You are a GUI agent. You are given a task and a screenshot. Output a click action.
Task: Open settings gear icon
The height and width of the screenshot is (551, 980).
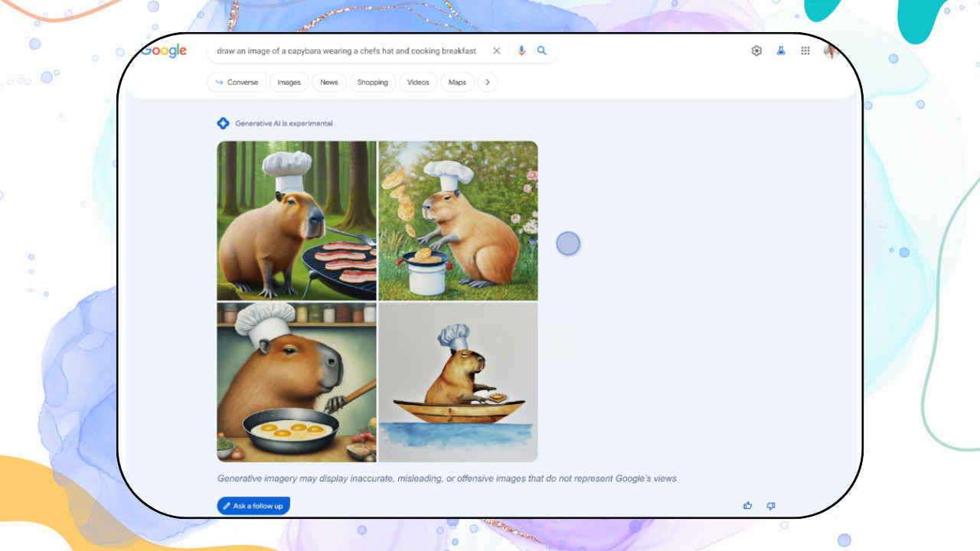756,51
